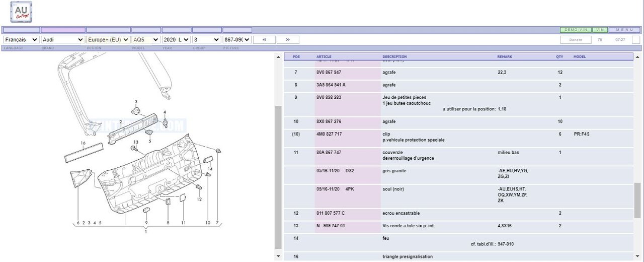Go to previous picture with « button

coord(264,39)
